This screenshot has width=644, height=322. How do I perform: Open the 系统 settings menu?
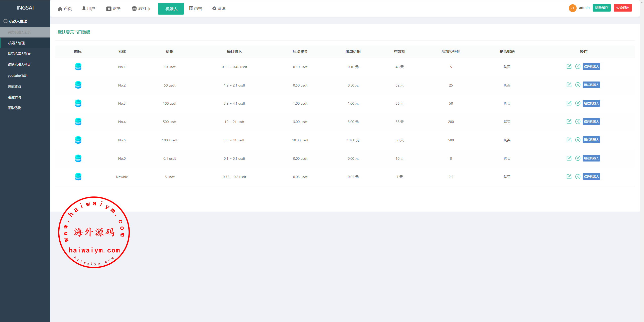tap(219, 9)
